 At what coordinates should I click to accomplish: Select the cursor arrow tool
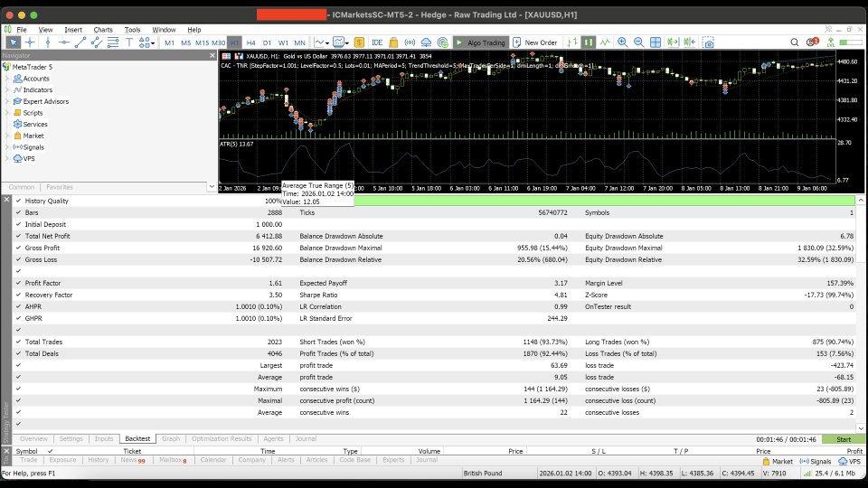pyautogui.click(x=13, y=42)
